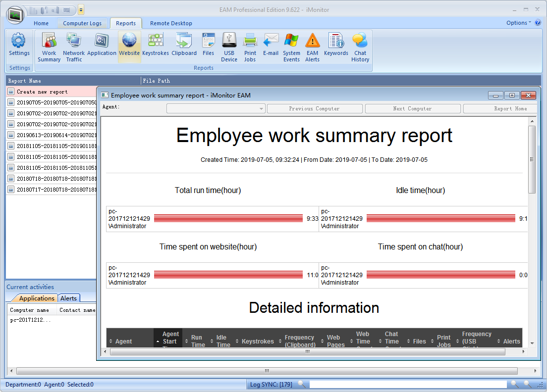Switch to the Home ribbon tab
Viewport: 547px width, 392px height.
pos(41,23)
